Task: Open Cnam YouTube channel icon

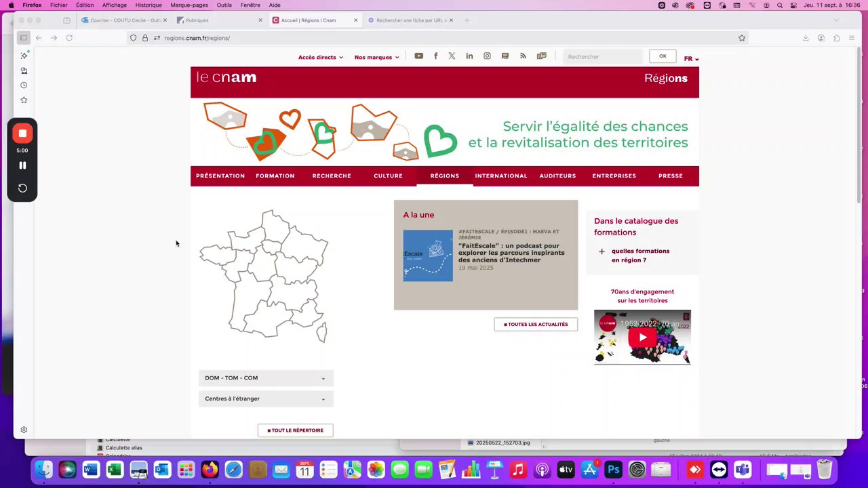Action: pyautogui.click(x=418, y=56)
